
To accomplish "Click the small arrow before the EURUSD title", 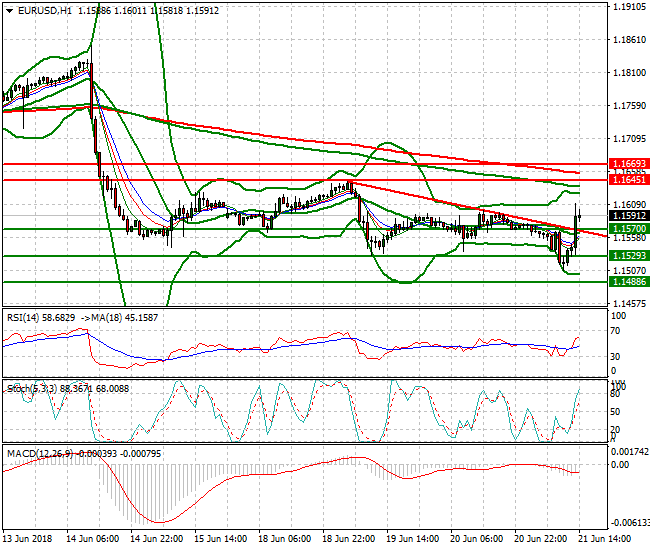I will coord(6,10).
